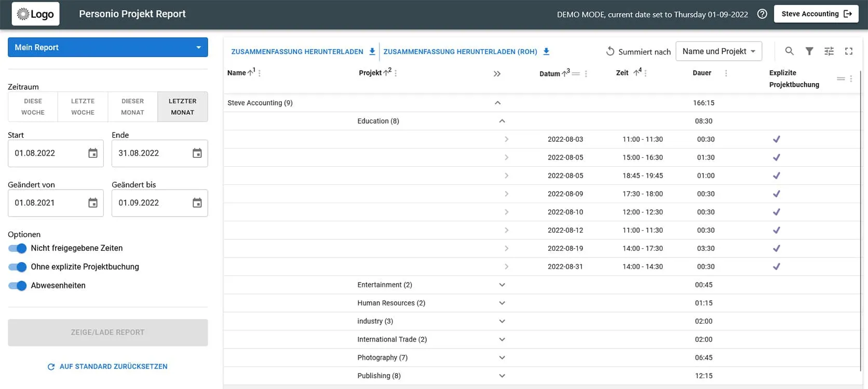
Task: Click the 12:00 - 12:30 time cell
Action: coord(643,212)
